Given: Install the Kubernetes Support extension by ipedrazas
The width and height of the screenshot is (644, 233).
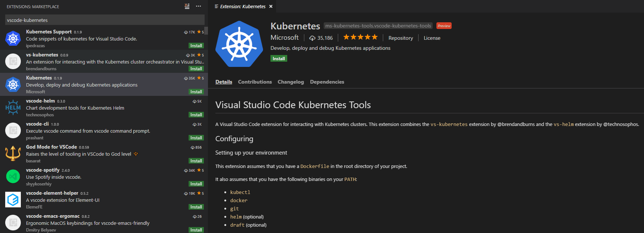Looking at the screenshot, I should tap(196, 46).
